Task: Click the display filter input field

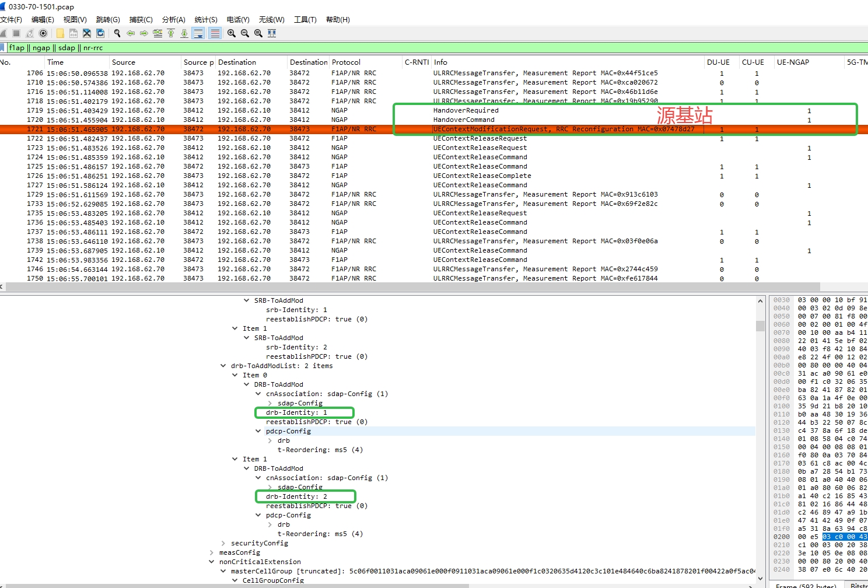Action: click(437, 48)
